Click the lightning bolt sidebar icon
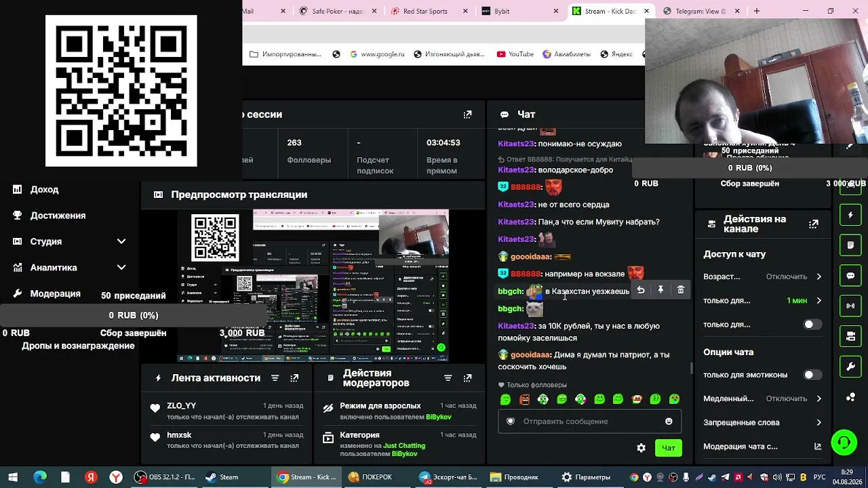The height and width of the screenshot is (488, 868). [850, 215]
